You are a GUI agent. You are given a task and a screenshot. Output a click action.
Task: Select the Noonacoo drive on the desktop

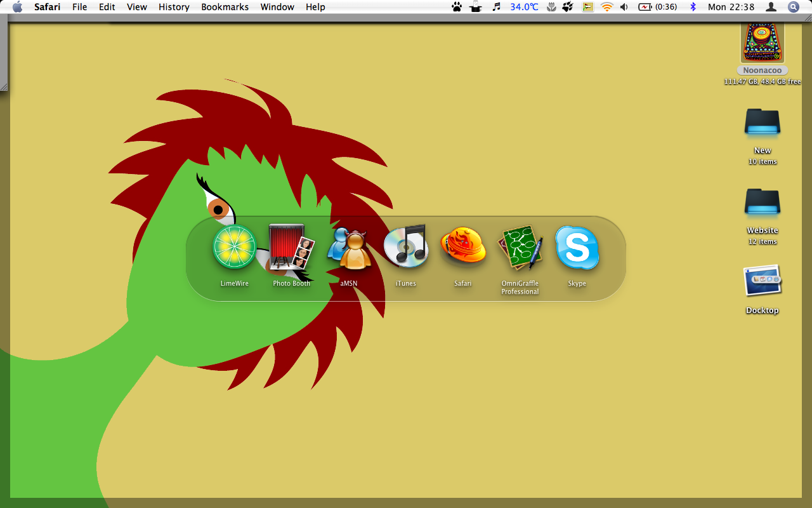(763, 43)
